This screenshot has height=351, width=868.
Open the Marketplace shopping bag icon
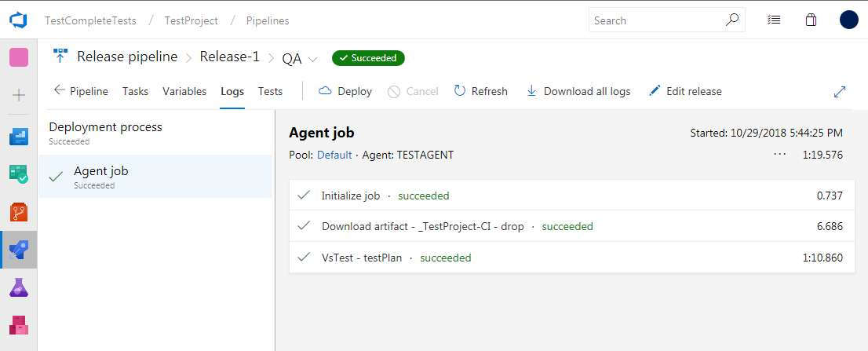(x=811, y=20)
